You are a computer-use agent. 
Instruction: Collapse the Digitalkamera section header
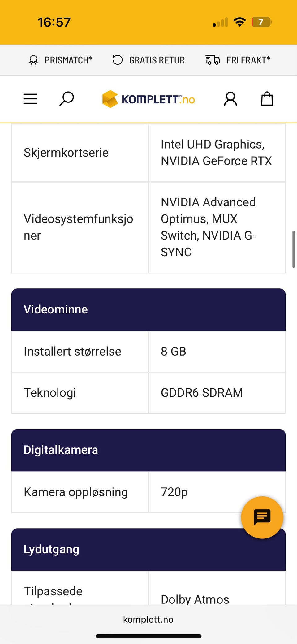click(148, 450)
